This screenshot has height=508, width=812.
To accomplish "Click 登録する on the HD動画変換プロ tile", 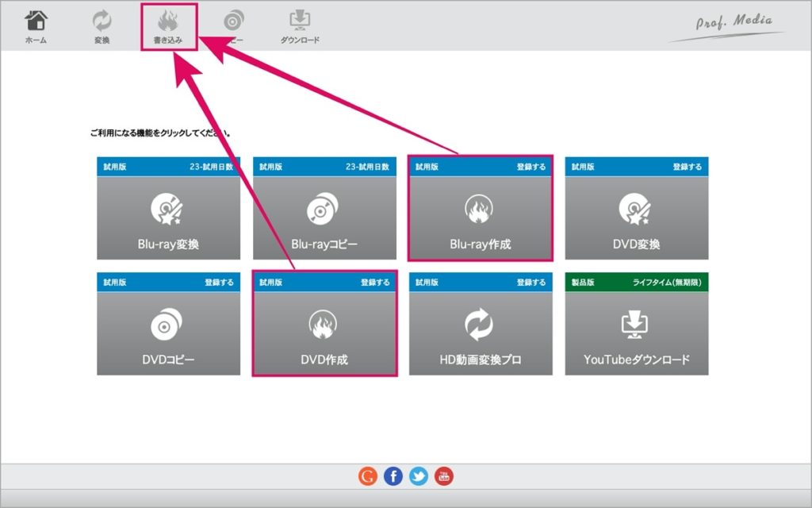I will 531,283.
